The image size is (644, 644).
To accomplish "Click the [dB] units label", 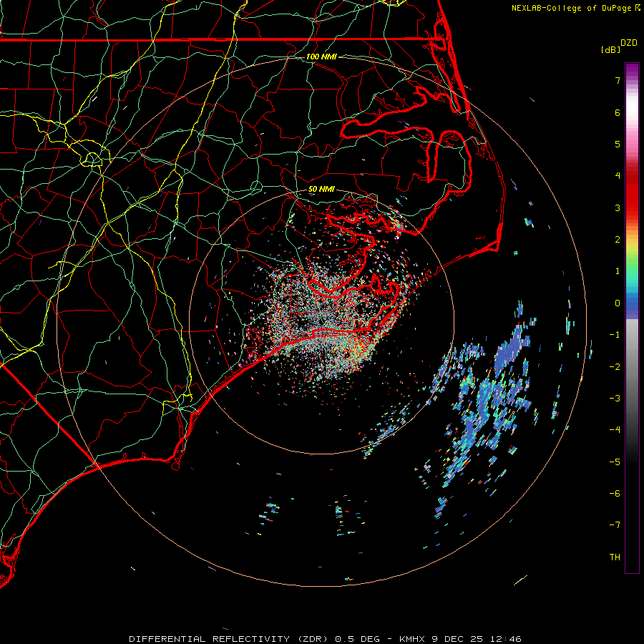I will pos(610,49).
